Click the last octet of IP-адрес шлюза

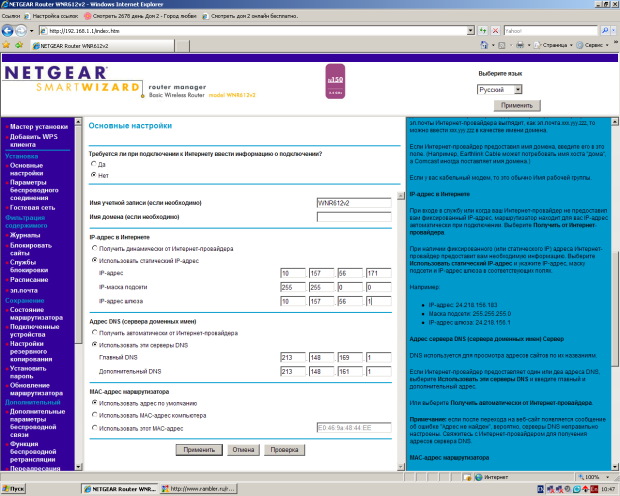378,301
